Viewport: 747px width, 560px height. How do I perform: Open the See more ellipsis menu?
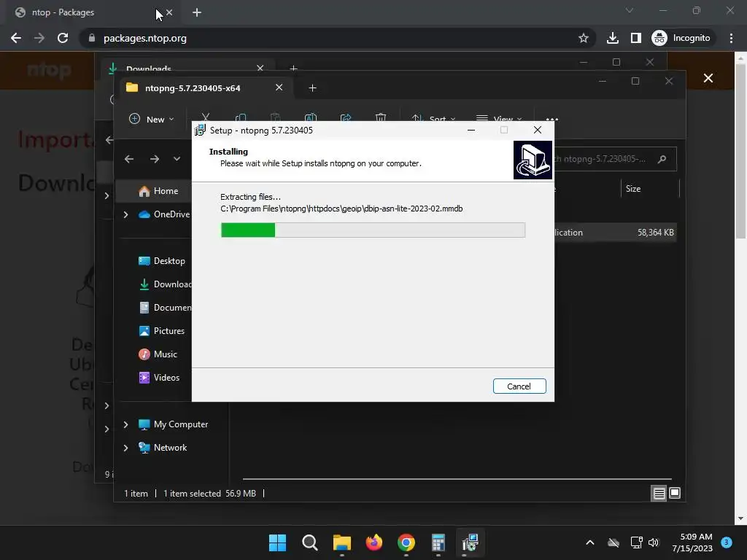551,119
